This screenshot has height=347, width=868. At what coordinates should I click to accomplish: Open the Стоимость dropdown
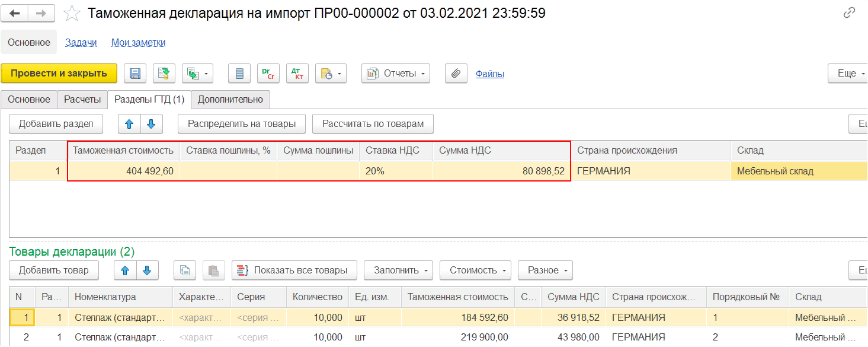[x=475, y=270]
